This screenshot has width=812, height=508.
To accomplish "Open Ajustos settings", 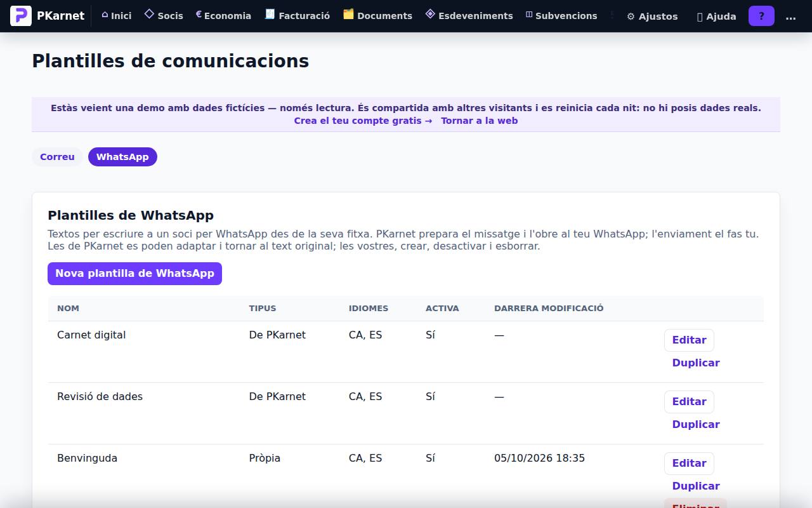I will click(652, 17).
